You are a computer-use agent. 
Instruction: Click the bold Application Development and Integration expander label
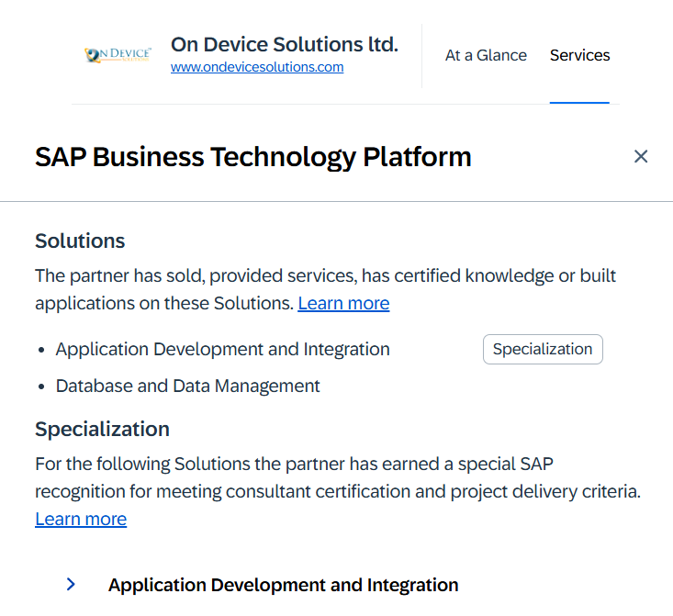point(283,585)
